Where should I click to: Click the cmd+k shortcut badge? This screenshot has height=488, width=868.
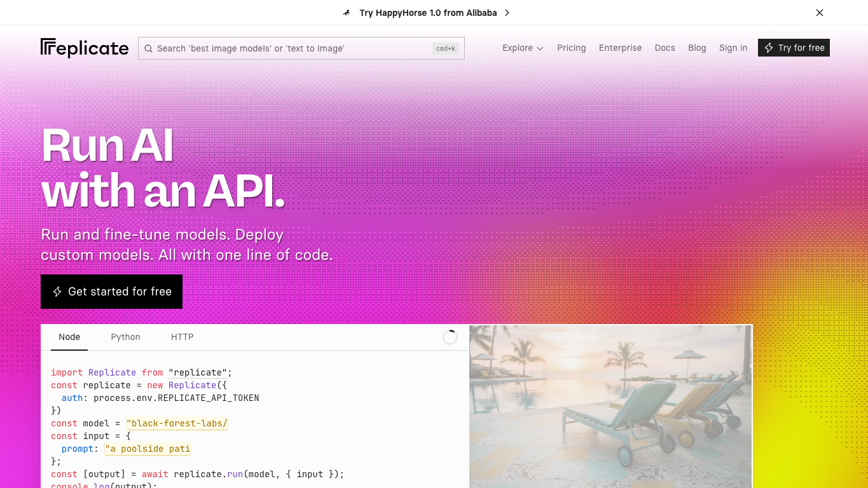(x=446, y=48)
